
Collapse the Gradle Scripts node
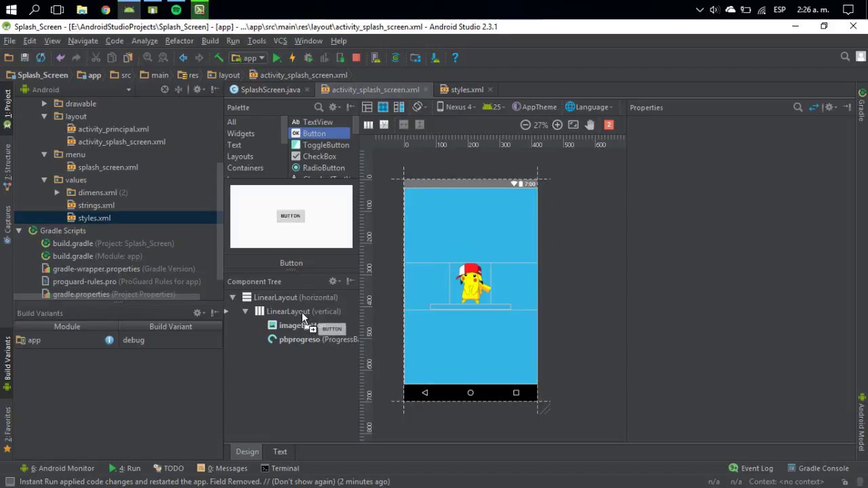pos(19,230)
